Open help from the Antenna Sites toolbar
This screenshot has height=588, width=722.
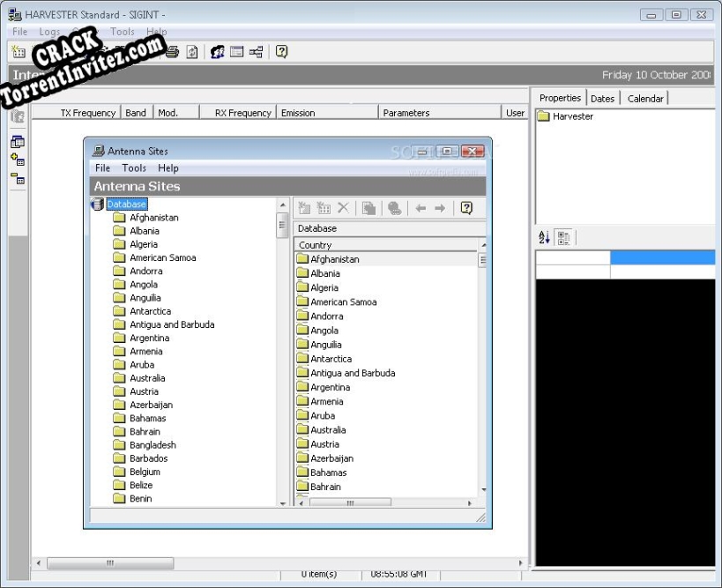466,208
